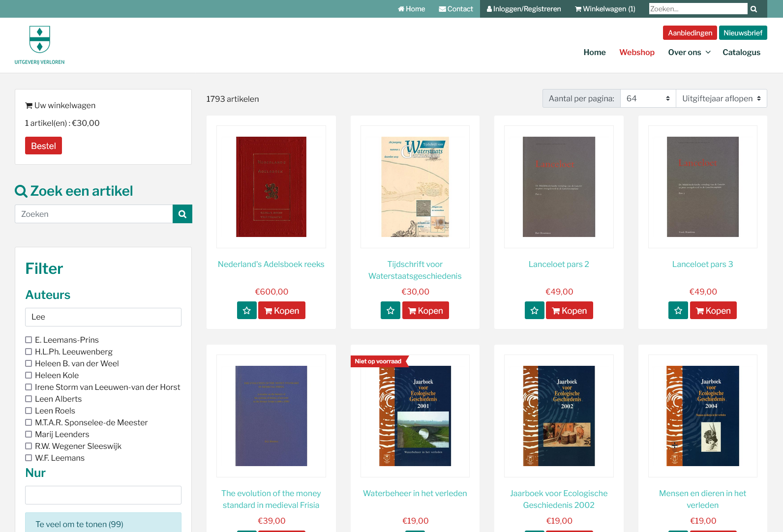Open Contact in the top bar
Screen dimensions: 783x532
(456, 9)
